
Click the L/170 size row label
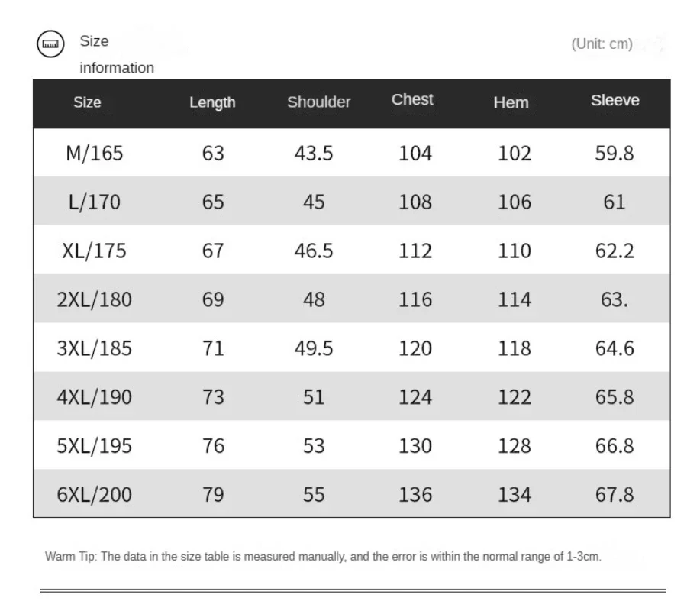point(94,202)
